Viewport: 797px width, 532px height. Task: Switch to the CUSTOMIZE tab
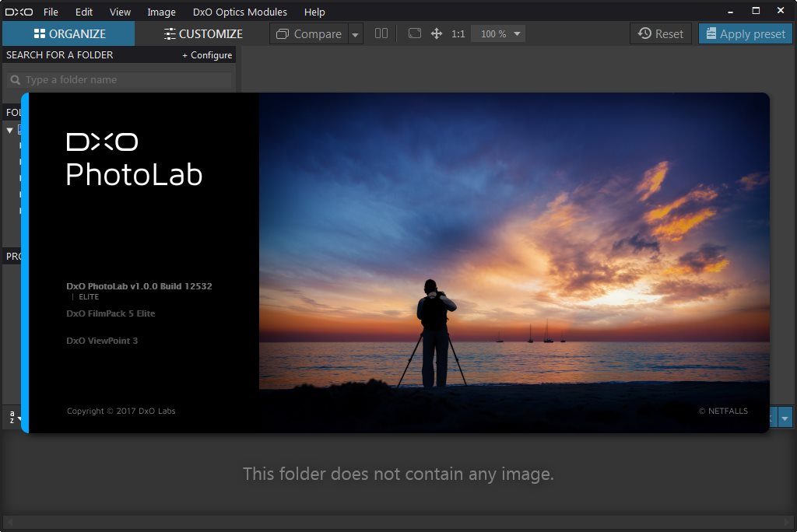point(203,33)
